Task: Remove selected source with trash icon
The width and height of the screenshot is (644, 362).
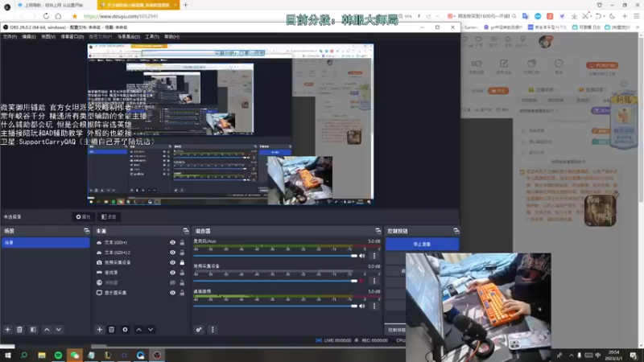Action: [x=111, y=330]
